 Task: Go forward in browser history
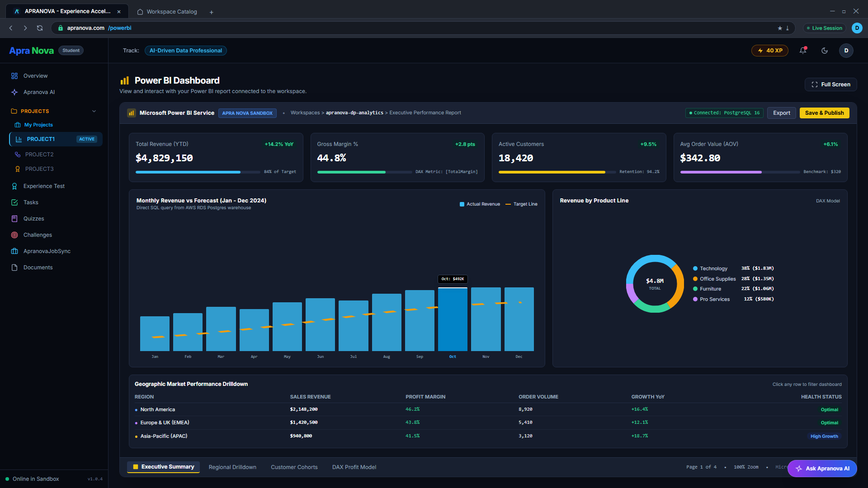coord(25,28)
